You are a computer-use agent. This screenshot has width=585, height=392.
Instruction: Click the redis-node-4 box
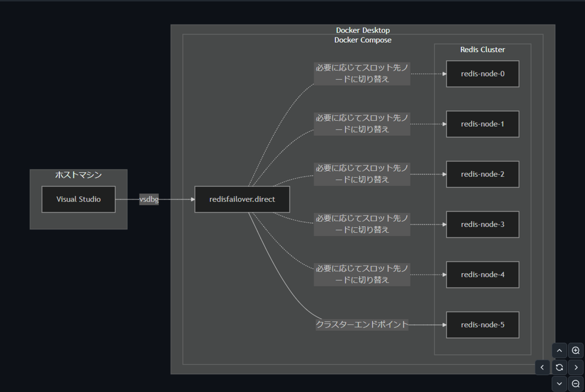[x=482, y=275]
